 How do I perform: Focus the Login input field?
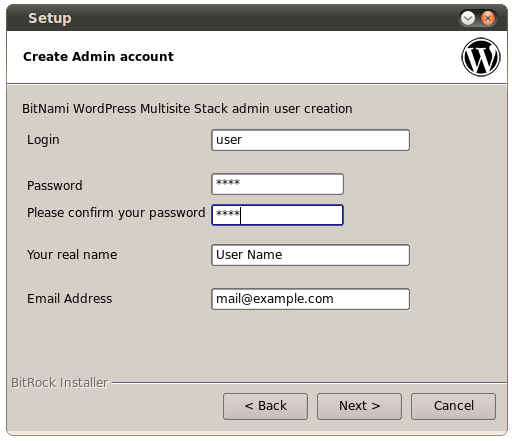click(310, 140)
